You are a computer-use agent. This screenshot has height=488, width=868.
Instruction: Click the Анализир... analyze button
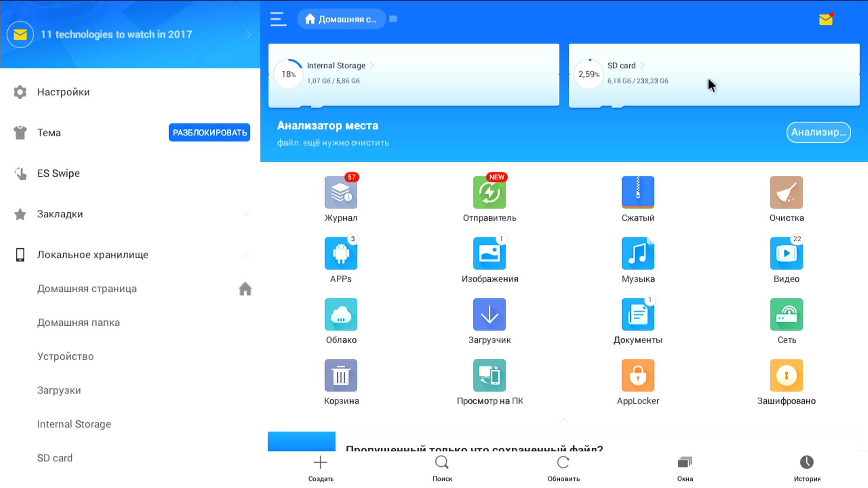click(818, 132)
